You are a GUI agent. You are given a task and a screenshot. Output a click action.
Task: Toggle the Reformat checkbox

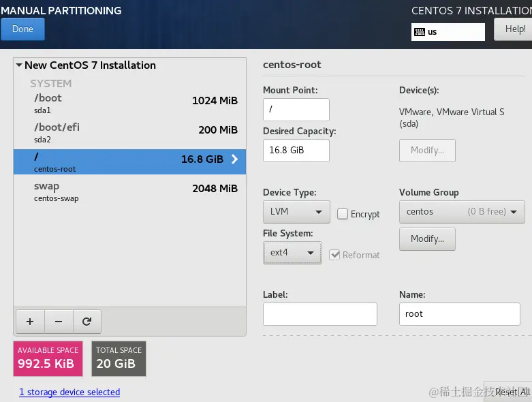(334, 255)
